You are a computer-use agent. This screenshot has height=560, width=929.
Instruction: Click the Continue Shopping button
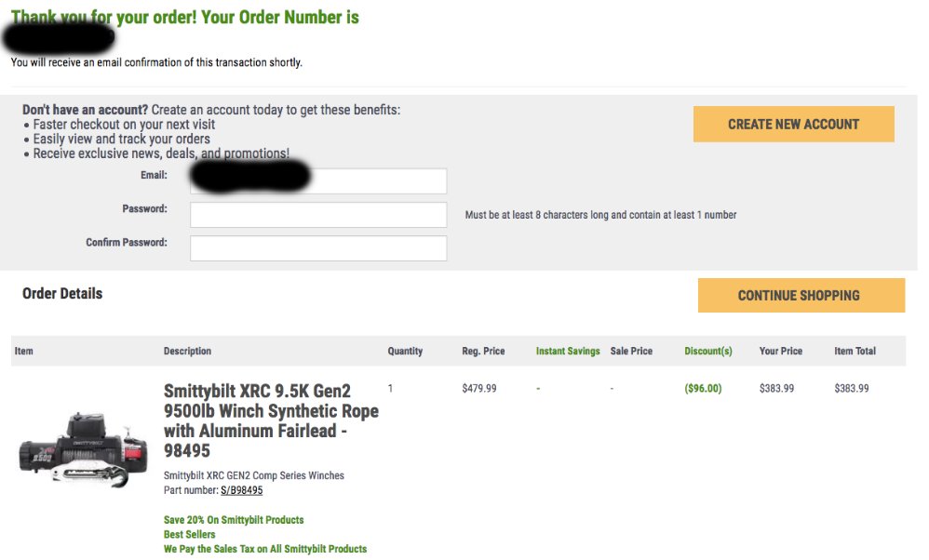coord(801,296)
